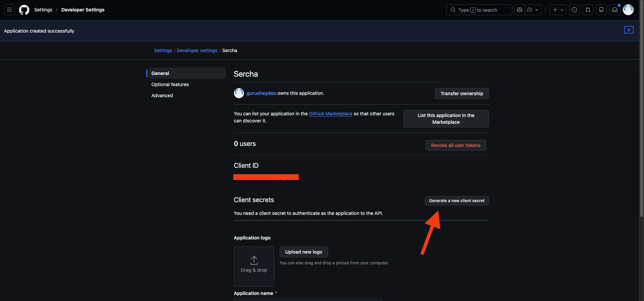The height and width of the screenshot is (301, 644).
Task: Select the Advanced sidebar tab
Action: click(x=162, y=96)
